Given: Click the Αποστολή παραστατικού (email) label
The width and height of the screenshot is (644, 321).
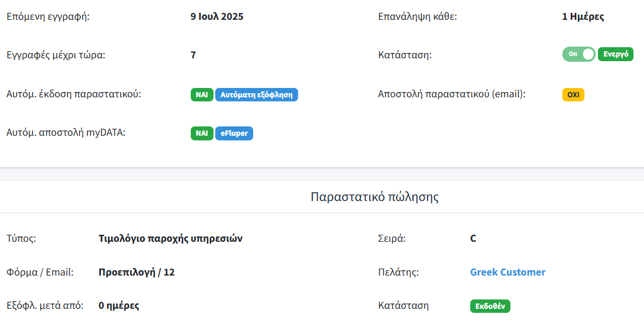Looking at the screenshot, I should (x=452, y=94).
